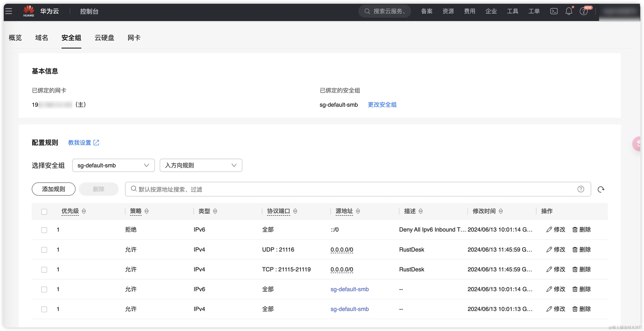Check the 拒绝 IPv6 rule checkbox

pyautogui.click(x=44, y=230)
